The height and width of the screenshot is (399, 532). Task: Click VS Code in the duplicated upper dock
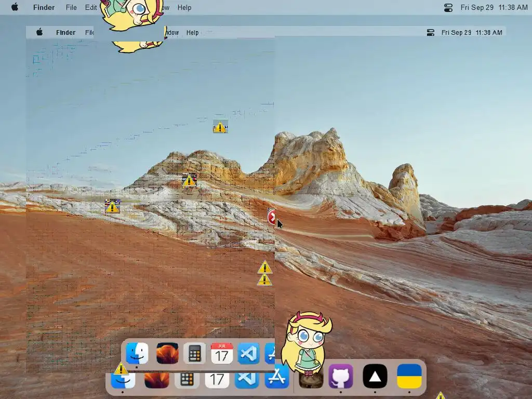coord(249,353)
